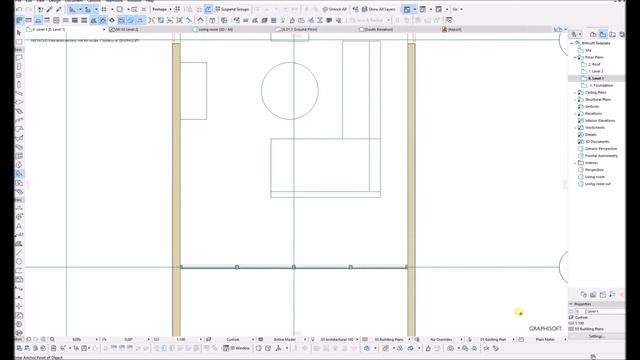The width and height of the screenshot is (640, 360).
Task: Select 2. Roof in the Navigator
Action: pyautogui.click(x=594, y=64)
